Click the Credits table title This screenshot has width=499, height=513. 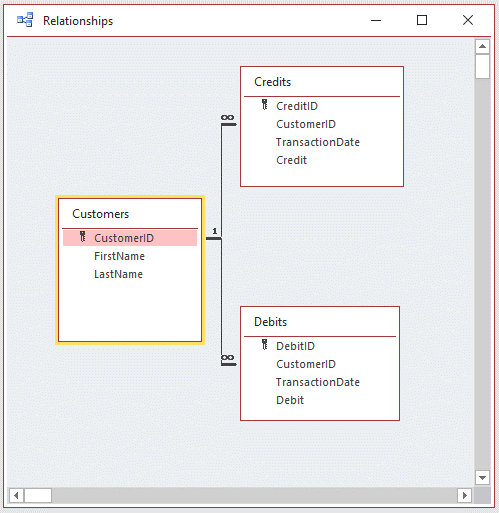click(272, 82)
